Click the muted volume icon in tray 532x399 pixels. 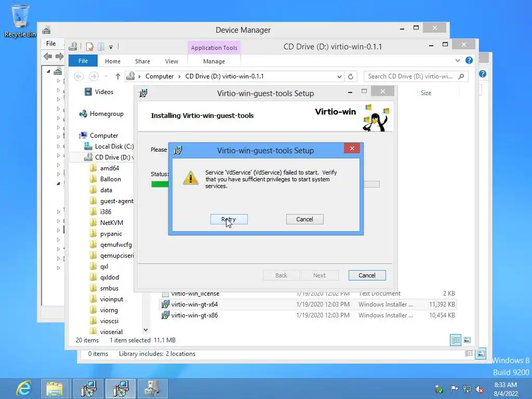click(480, 389)
